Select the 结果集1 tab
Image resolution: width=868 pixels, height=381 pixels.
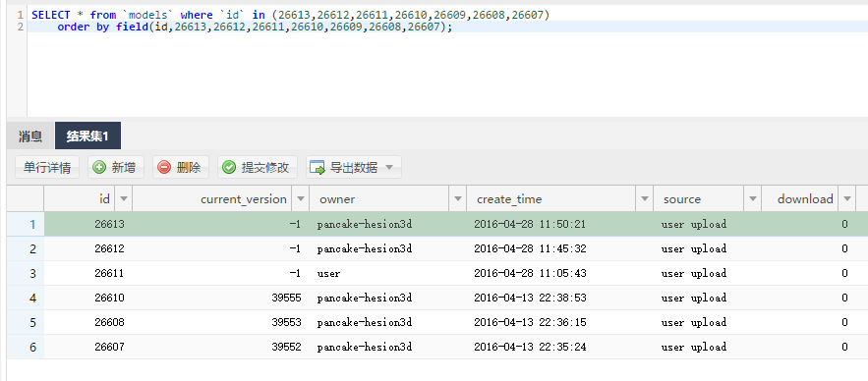(x=87, y=136)
